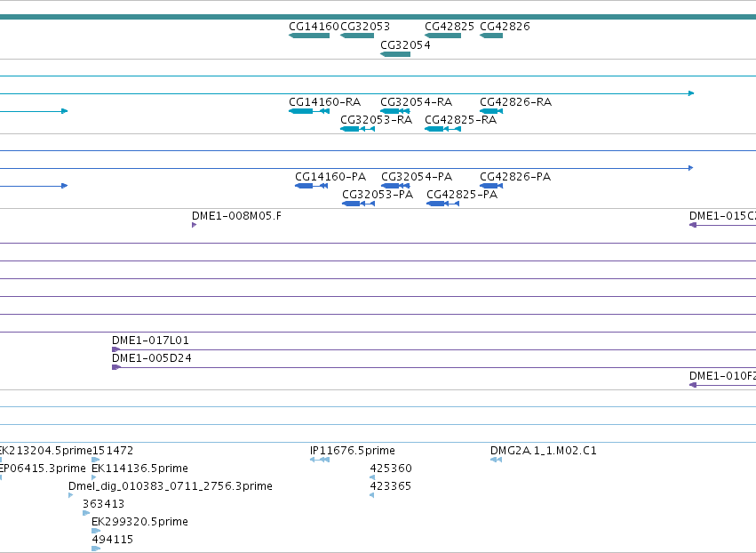Click the label text DME1-008M05.F
The height and width of the screenshot is (553, 756).
point(236,216)
